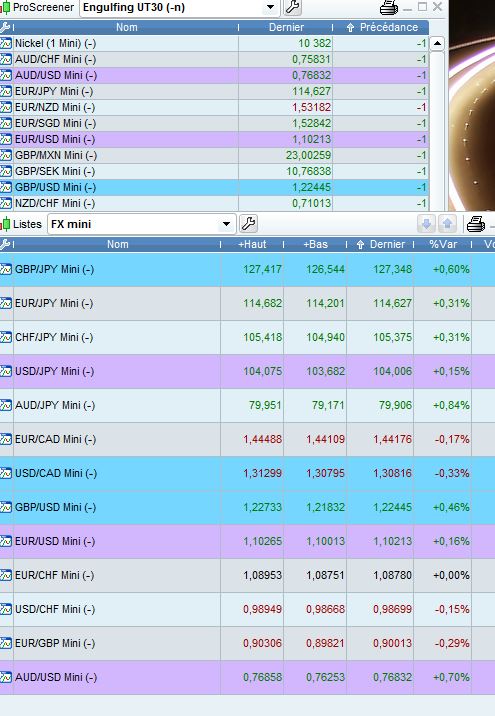Click USD/CHF low value 0,98668
495x716 pixels.
tap(326, 609)
